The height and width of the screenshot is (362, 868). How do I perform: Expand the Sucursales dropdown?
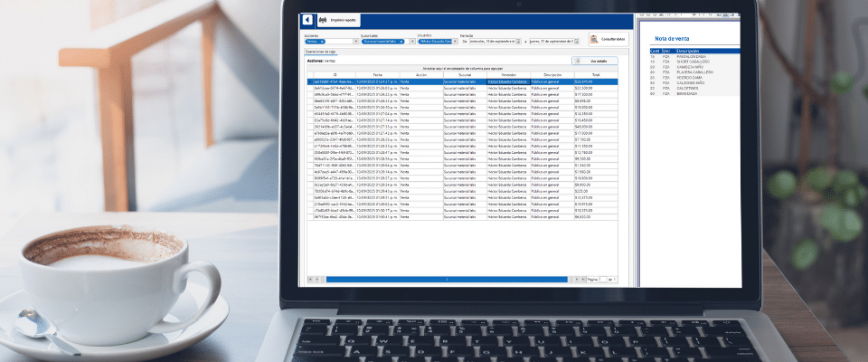pyautogui.click(x=413, y=42)
